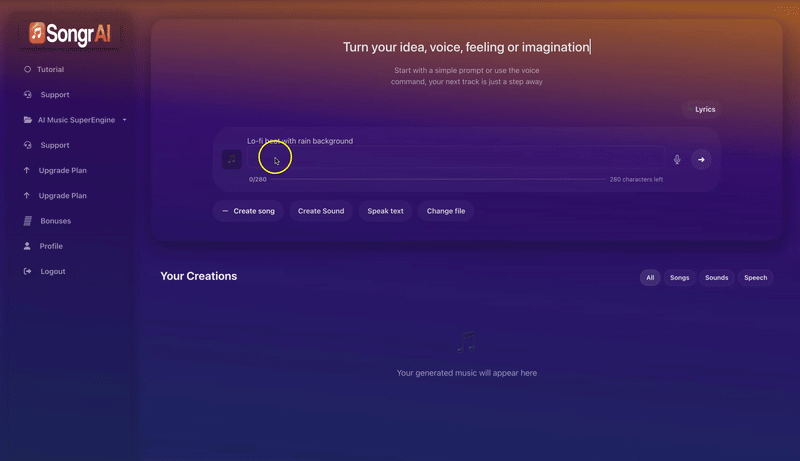Click the AI Music SuperEngine folder icon

(27, 120)
